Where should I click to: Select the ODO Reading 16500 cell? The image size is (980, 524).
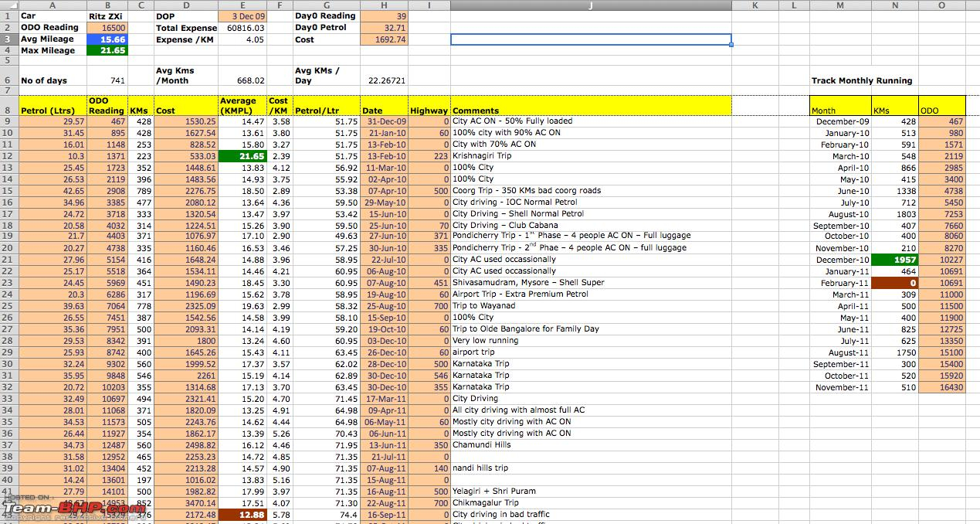(107, 28)
